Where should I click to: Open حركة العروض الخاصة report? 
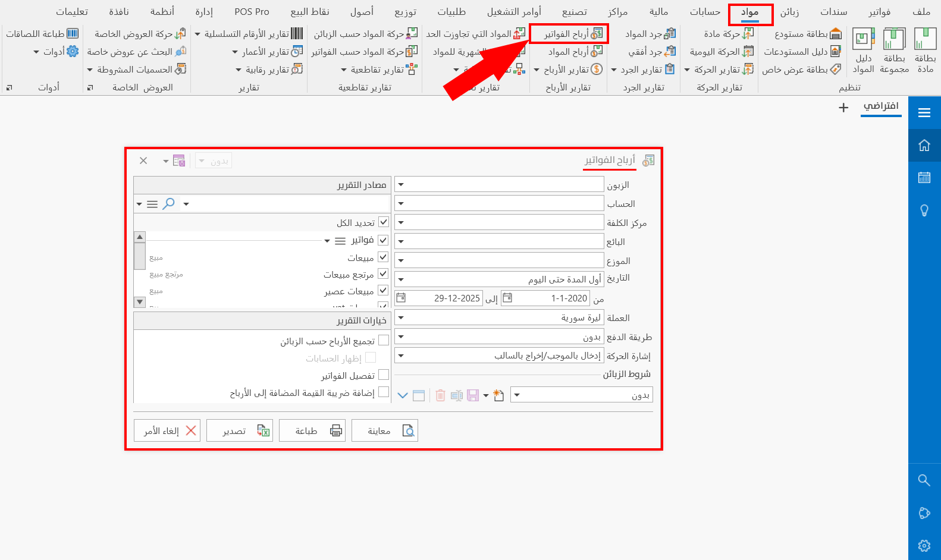pos(140,34)
